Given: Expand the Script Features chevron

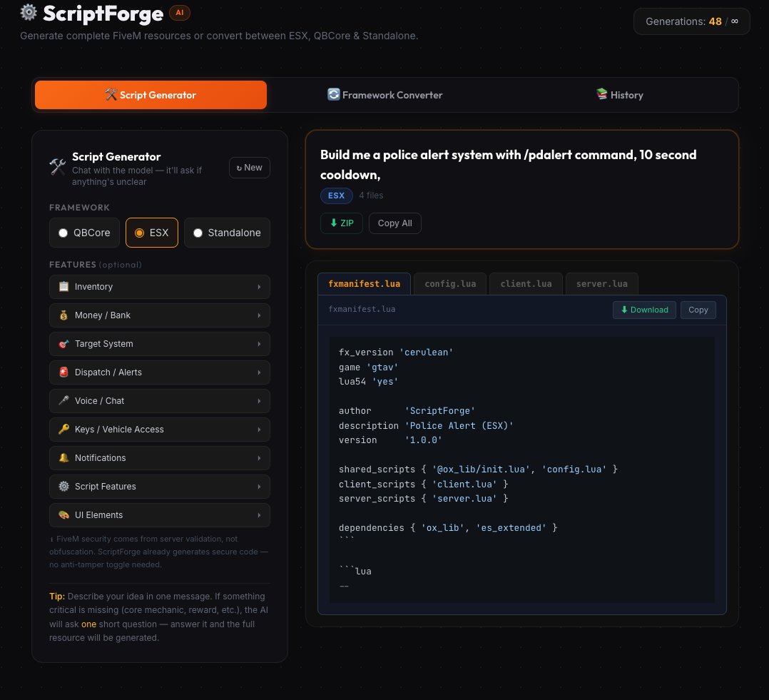Looking at the screenshot, I should [259, 487].
